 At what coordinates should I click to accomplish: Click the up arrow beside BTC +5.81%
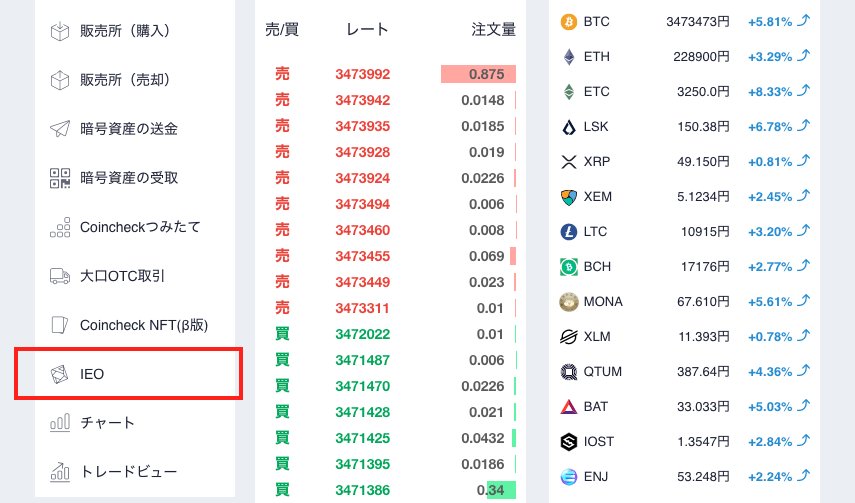pyautogui.click(x=804, y=21)
